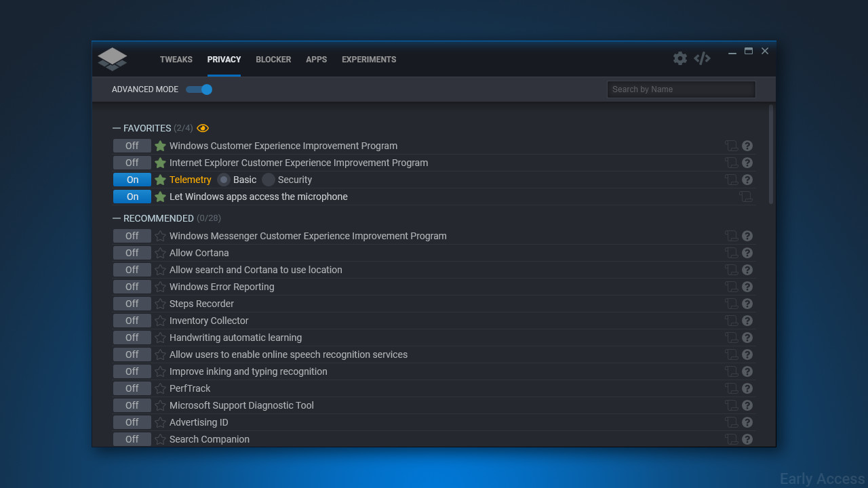Toggle favorites visibility eye icon
This screenshot has width=868, height=488.
pyautogui.click(x=203, y=128)
